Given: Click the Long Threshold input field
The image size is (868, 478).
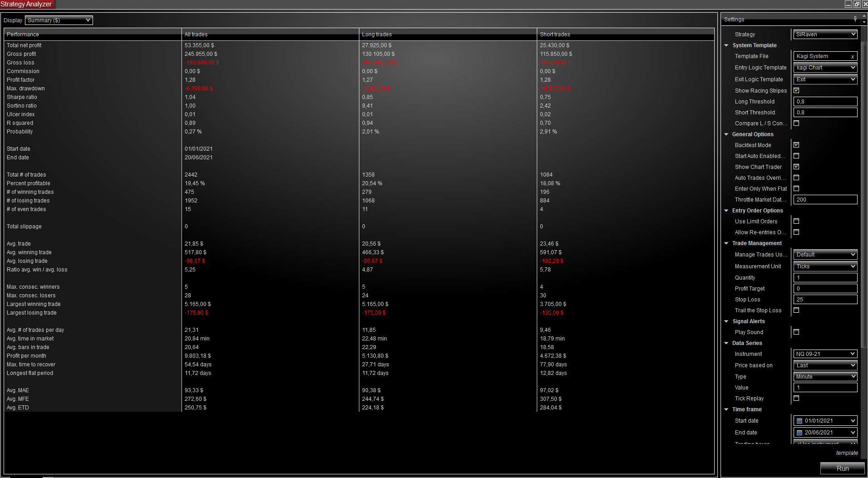Looking at the screenshot, I should point(825,102).
